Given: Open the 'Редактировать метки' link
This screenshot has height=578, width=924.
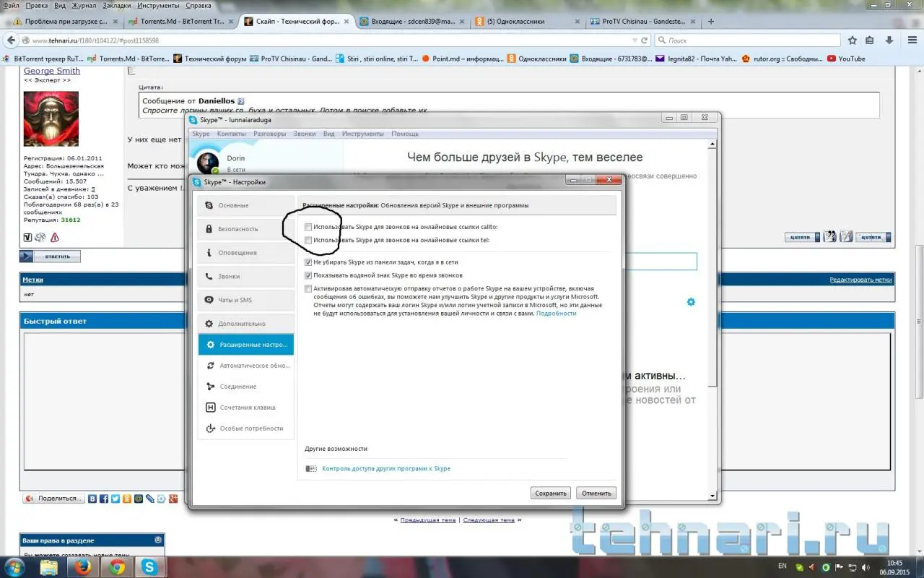Looking at the screenshot, I should tap(860, 280).
